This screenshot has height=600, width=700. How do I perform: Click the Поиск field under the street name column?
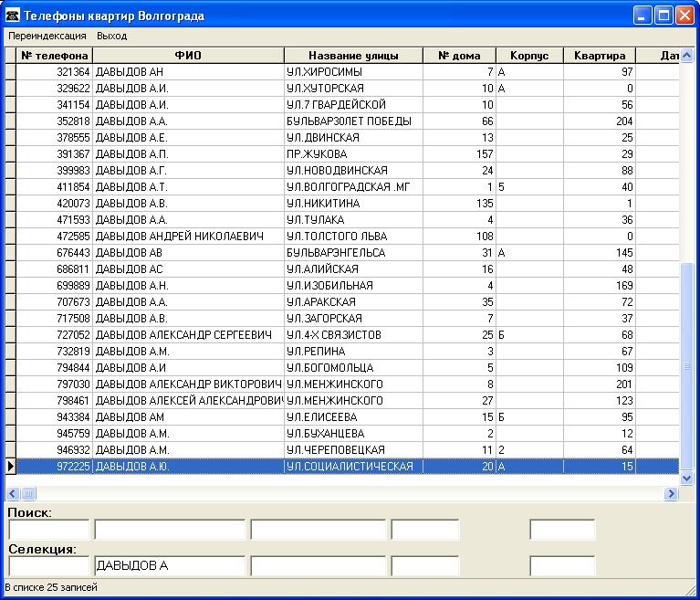click(318, 530)
